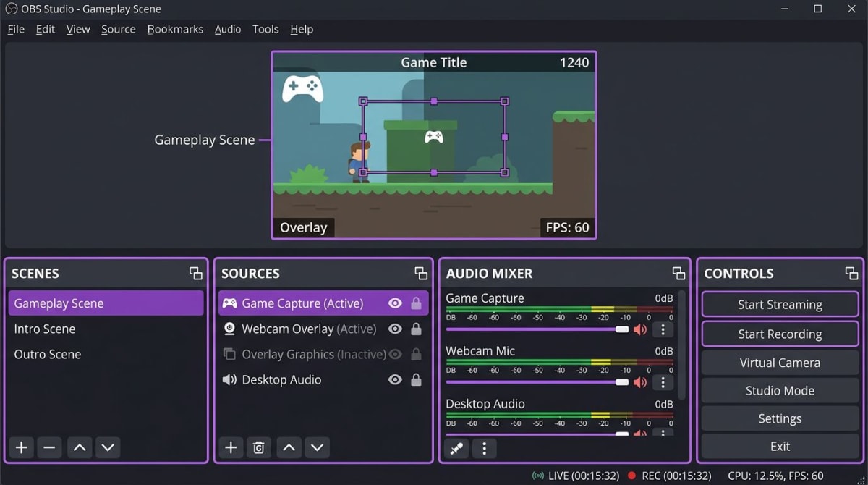
Task: Click the speaker icon in Desktop Audio row
Action: pos(229,379)
